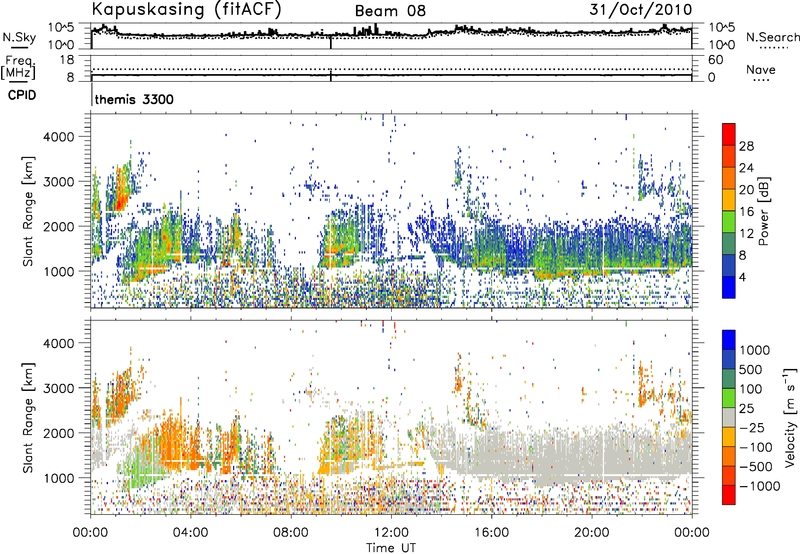The height and width of the screenshot is (554, 800).
Task: Click the '4000' tick on the power panel
Action: pyautogui.click(x=59, y=137)
